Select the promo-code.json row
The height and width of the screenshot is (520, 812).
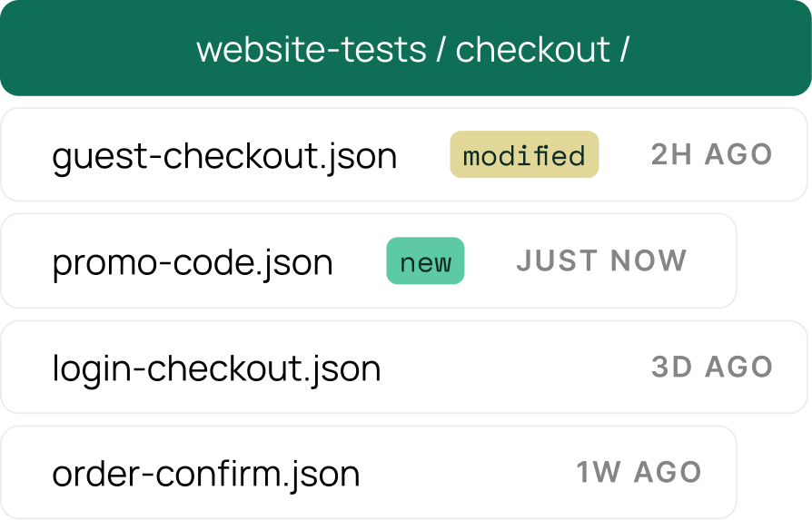[369, 260]
